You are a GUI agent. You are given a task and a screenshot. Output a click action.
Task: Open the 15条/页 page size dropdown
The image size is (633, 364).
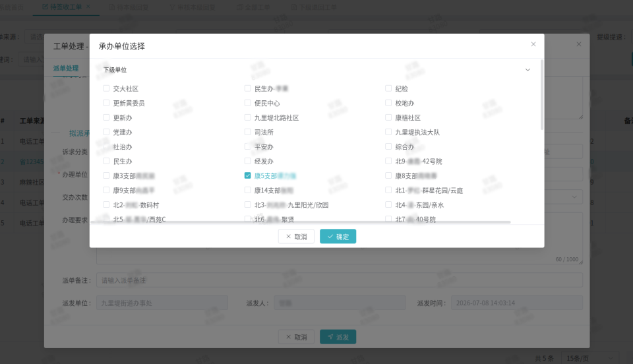coord(591,358)
